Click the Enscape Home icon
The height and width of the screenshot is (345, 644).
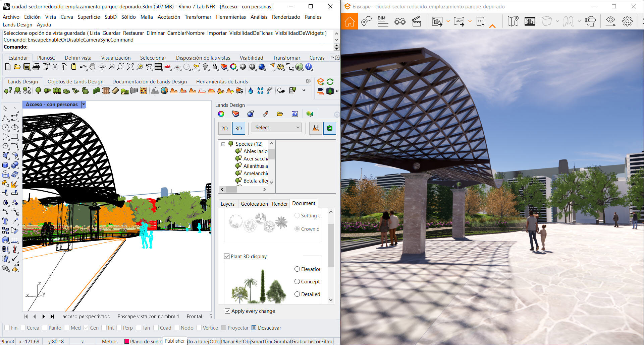(x=350, y=21)
